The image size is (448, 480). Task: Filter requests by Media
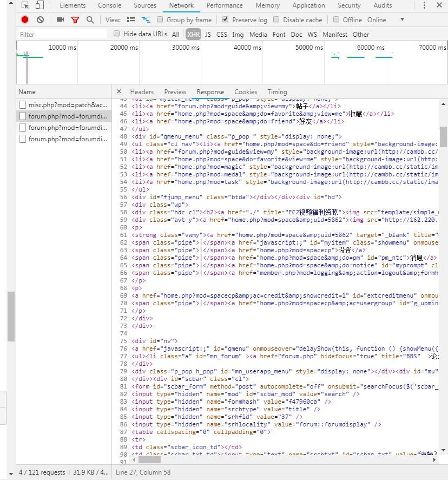(x=258, y=34)
